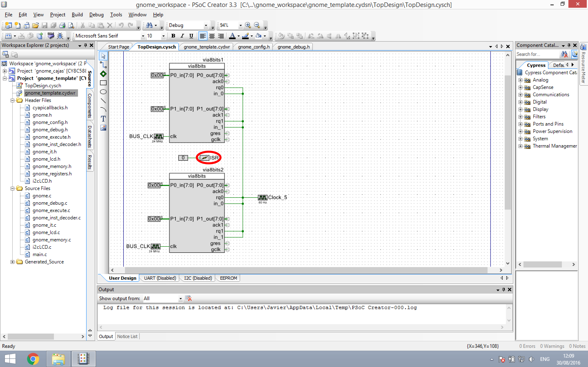Viewport: 588px width, 367px height.
Task: Toggle Bold text formatting
Action: [173, 36]
